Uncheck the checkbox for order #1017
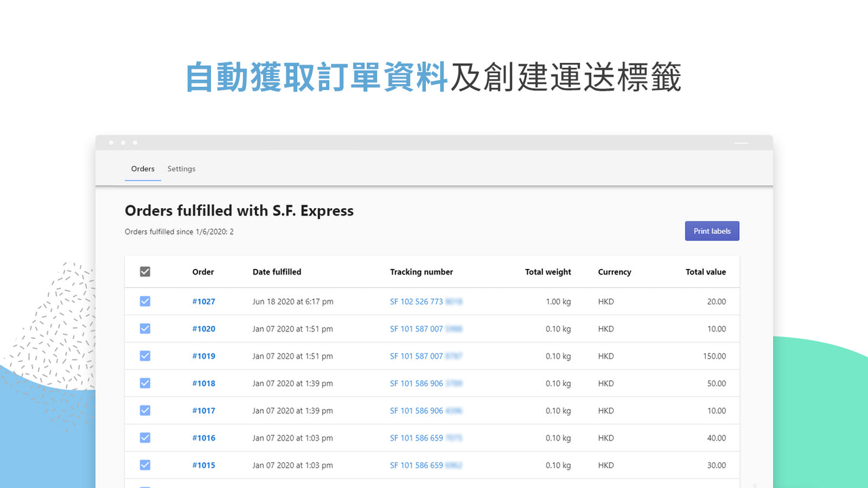Image resolution: width=868 pixels, height=488 pixels. pyautogui.click(x=145, y=411)
